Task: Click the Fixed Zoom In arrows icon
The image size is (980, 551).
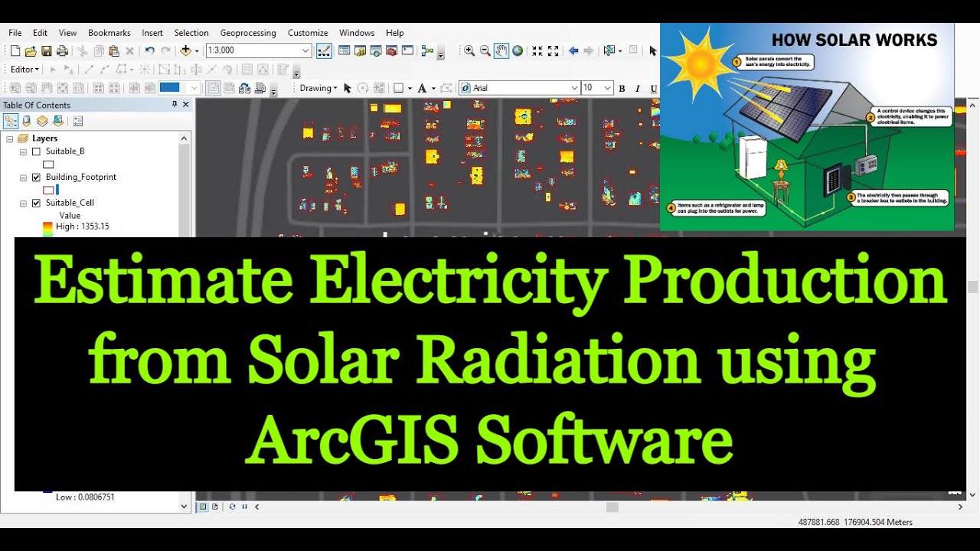Action: (x=537, y=51)
